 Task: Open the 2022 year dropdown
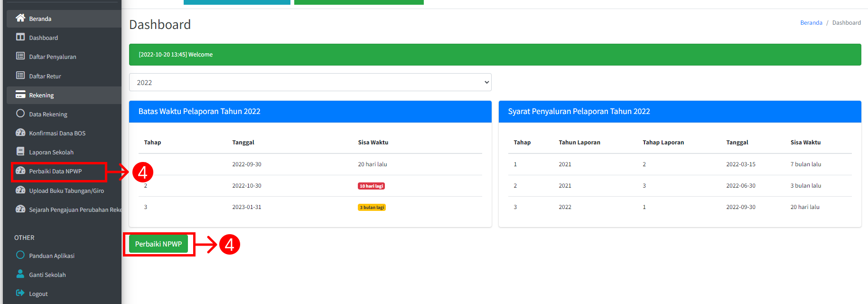click(310, 82)
